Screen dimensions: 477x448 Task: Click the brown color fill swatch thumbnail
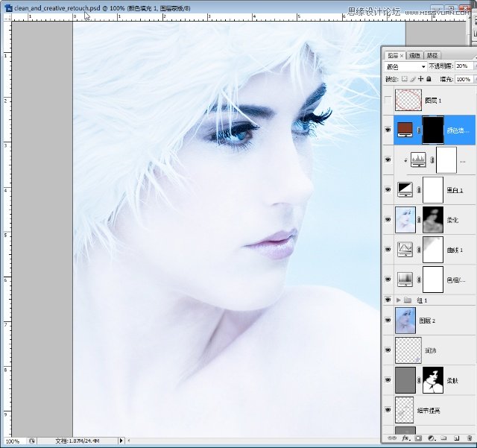[405, 130]
